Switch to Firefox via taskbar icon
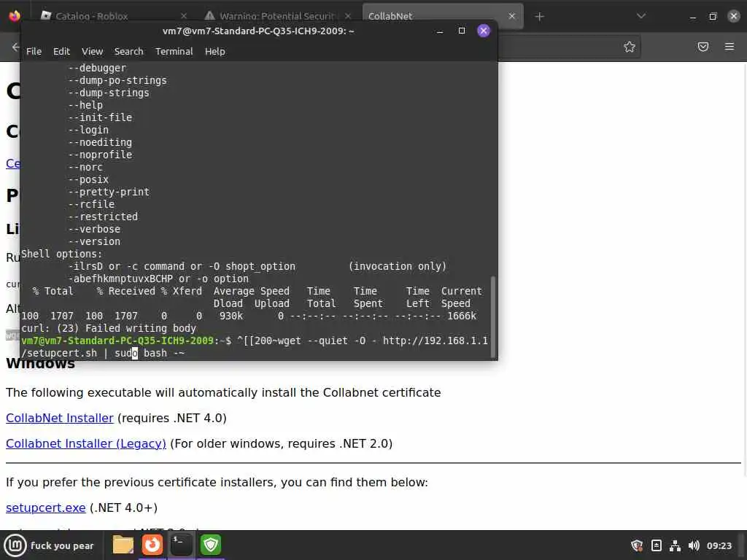The image size is (747, 560). (x=152, y=545)
